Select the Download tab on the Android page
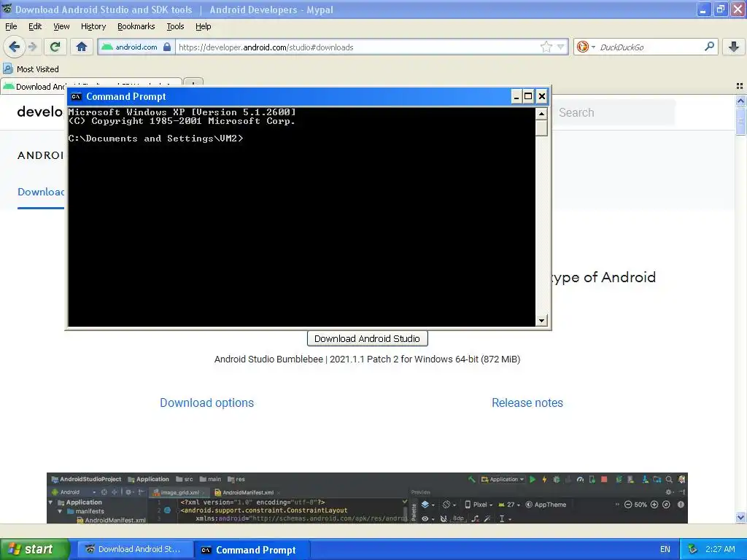This screenshot has width=747, height=560. [x=41, y=192]
